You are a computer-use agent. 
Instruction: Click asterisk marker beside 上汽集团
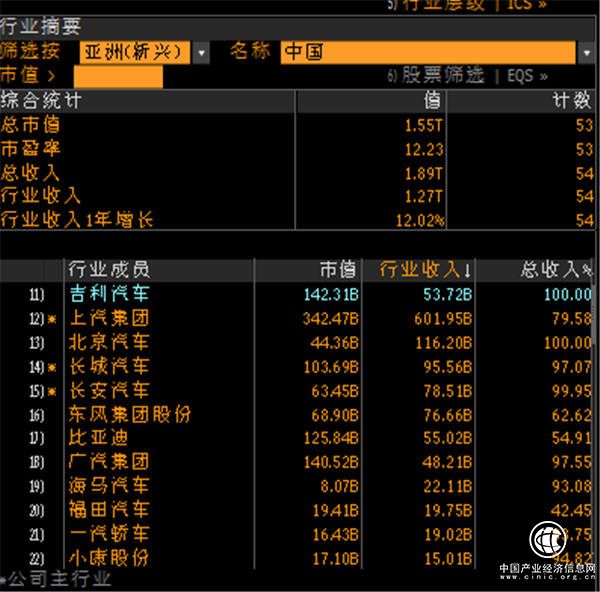51,320
